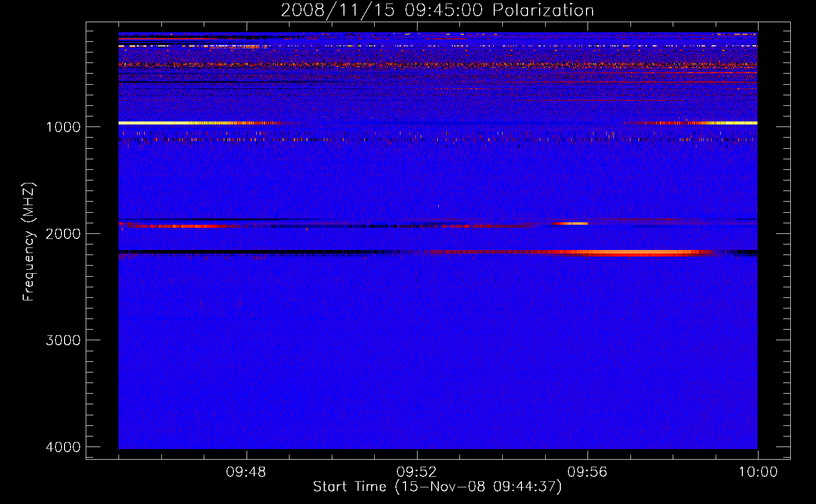Click the 4000 frequency tick label

64,447
